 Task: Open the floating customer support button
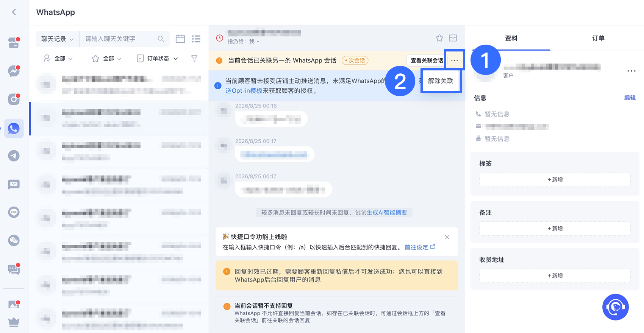pyautogui.click(x=616, y=307)
